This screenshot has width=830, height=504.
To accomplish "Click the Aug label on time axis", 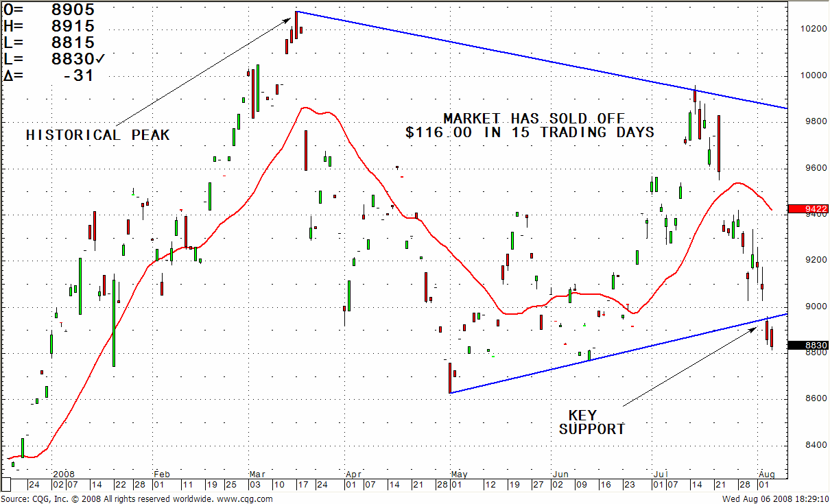I will [x=766, y=474].
